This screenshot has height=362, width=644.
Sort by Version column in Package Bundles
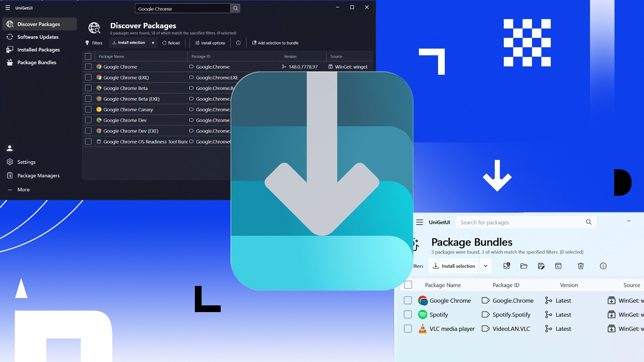pyautogui.click(x=569, y=285)
